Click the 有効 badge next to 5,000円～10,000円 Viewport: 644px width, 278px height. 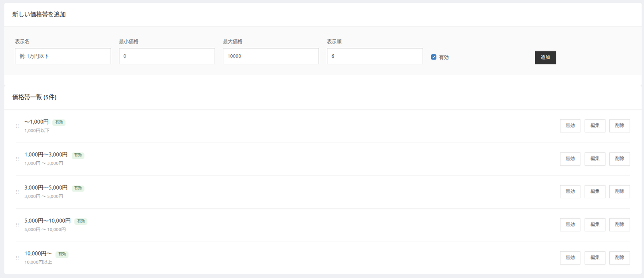[81, 221]
